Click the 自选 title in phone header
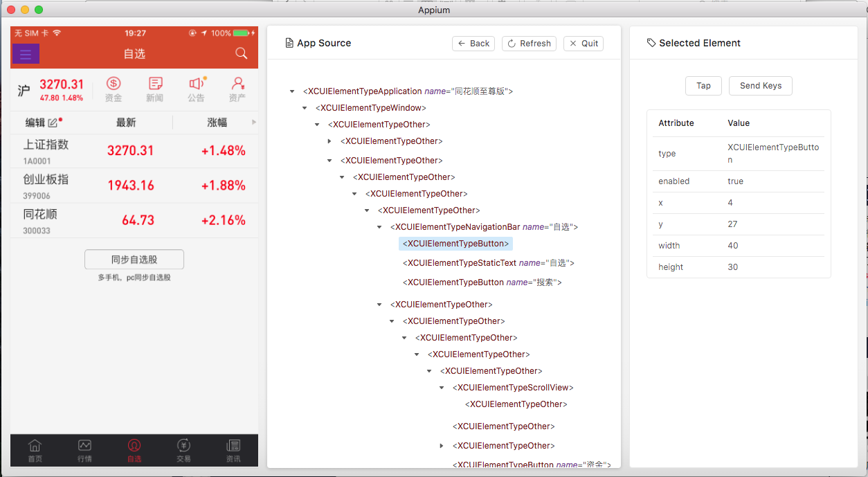The image size is (868, 477). coord(134,54)
